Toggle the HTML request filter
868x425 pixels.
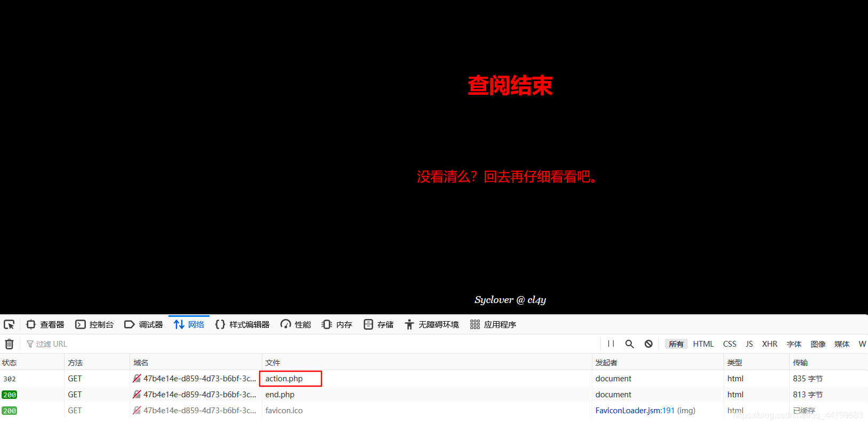click(703, 344)
